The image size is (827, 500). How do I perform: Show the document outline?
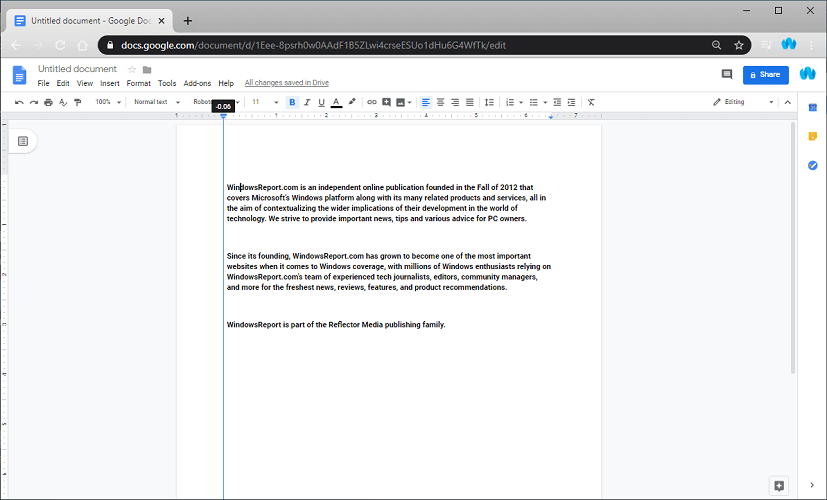(23, 141)
